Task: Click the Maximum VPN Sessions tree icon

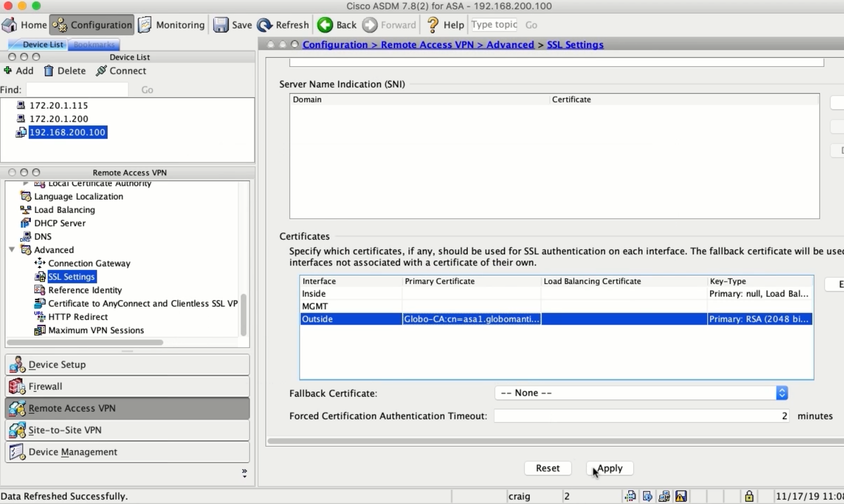Action: tap(40, 330)
